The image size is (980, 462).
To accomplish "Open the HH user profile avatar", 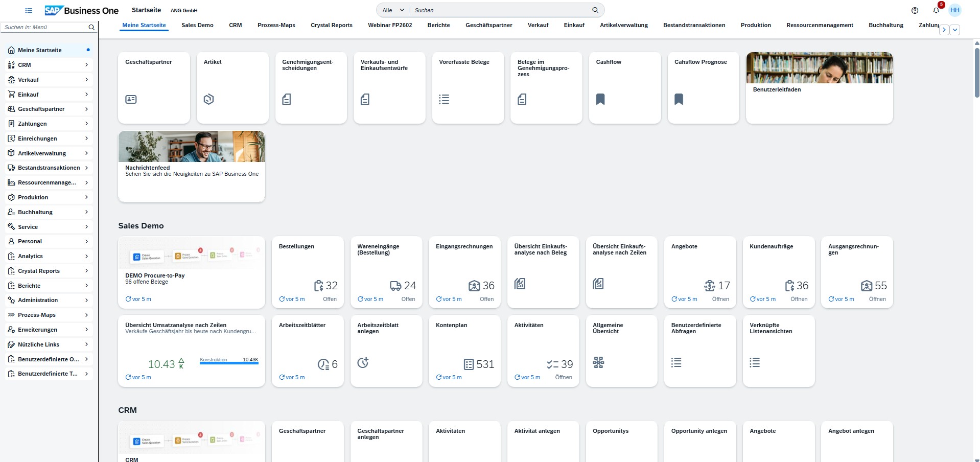I will [x=954, y=10].
